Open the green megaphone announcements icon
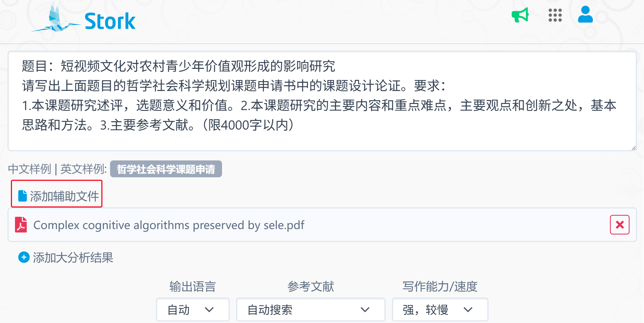This screenshot has width=644, height=323. click(520, 15)
